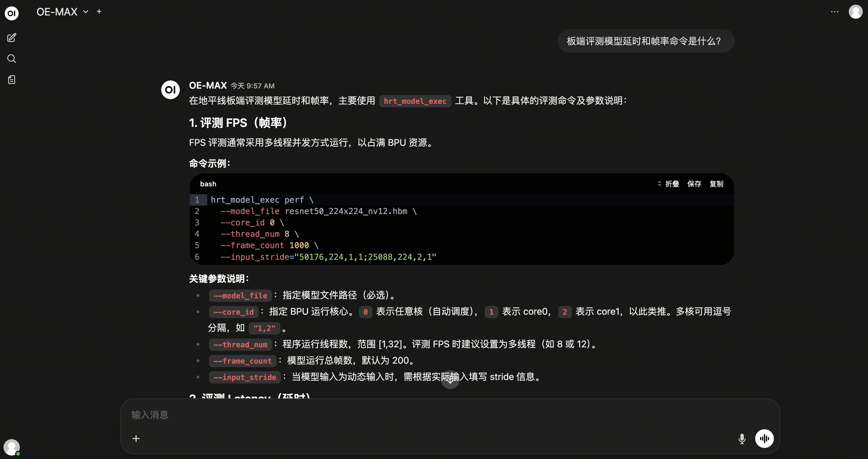Click the plus attachment icon in input
The width and height of the screenshot is (868, 459).
coord(136,439)
